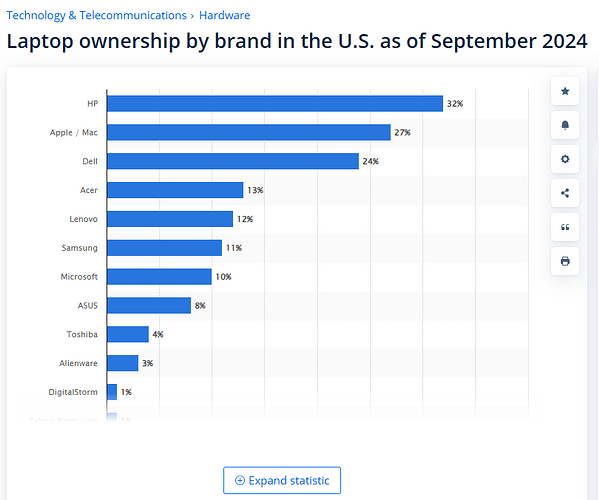Open the Hardware breadcrumb link
599x500 pixels.
pyautogui.click(x=225, y=15)
